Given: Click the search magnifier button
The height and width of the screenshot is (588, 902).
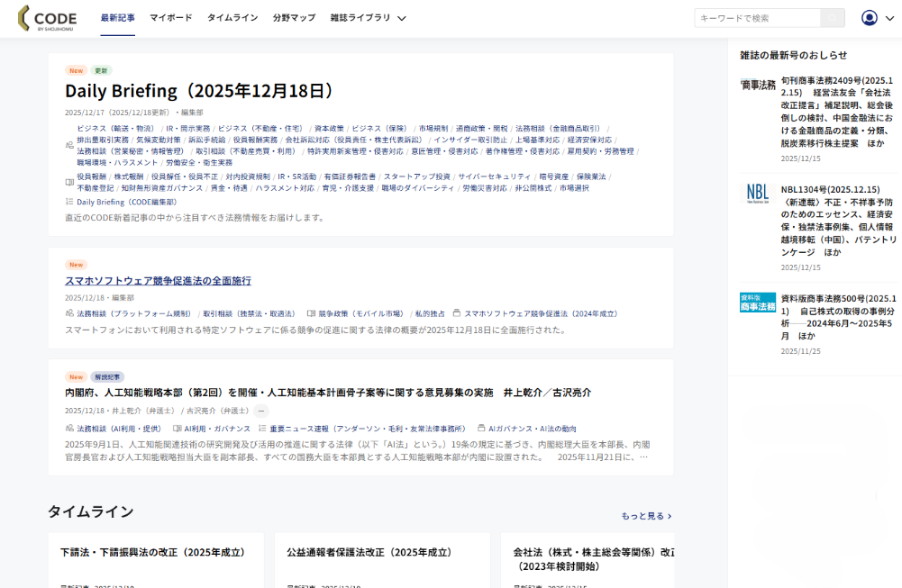Looking at the screenshot, I should point(833,18).
